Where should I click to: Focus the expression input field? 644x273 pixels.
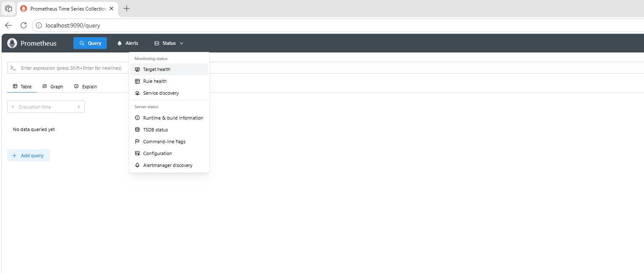[x=325, y=68]
